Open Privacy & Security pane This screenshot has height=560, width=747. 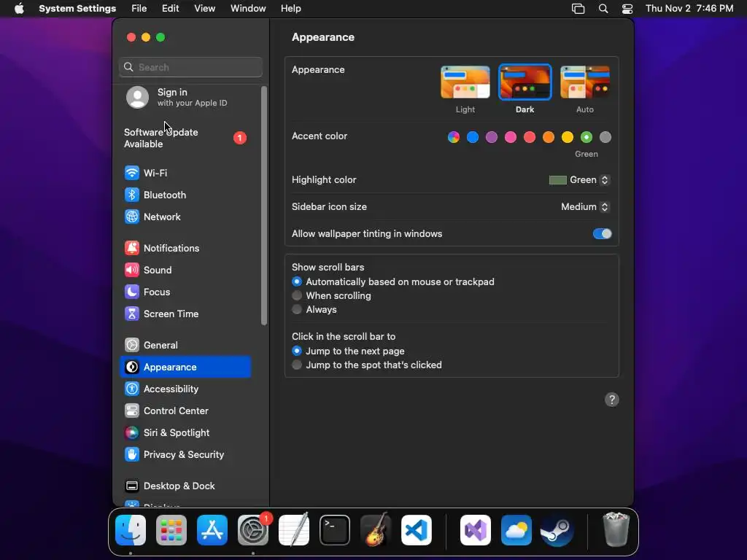[186, 455]
